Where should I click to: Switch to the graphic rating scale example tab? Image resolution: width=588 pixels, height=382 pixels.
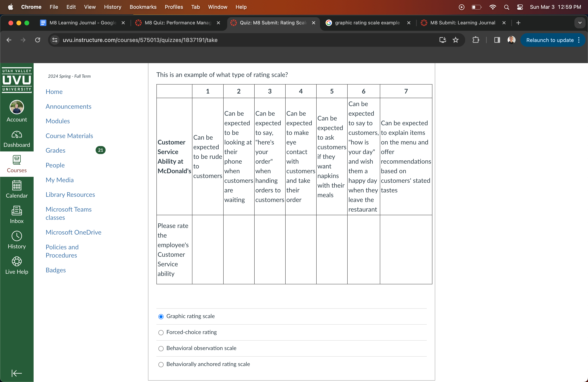coord(367,23)
